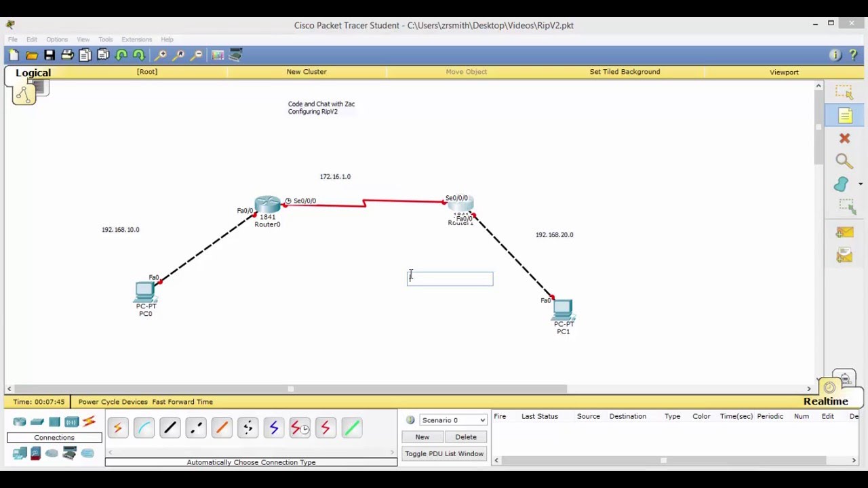Screen dimensions: 868x488
Task: Click New Cluster in the yellow bar
Action: [x=307, y=72]
